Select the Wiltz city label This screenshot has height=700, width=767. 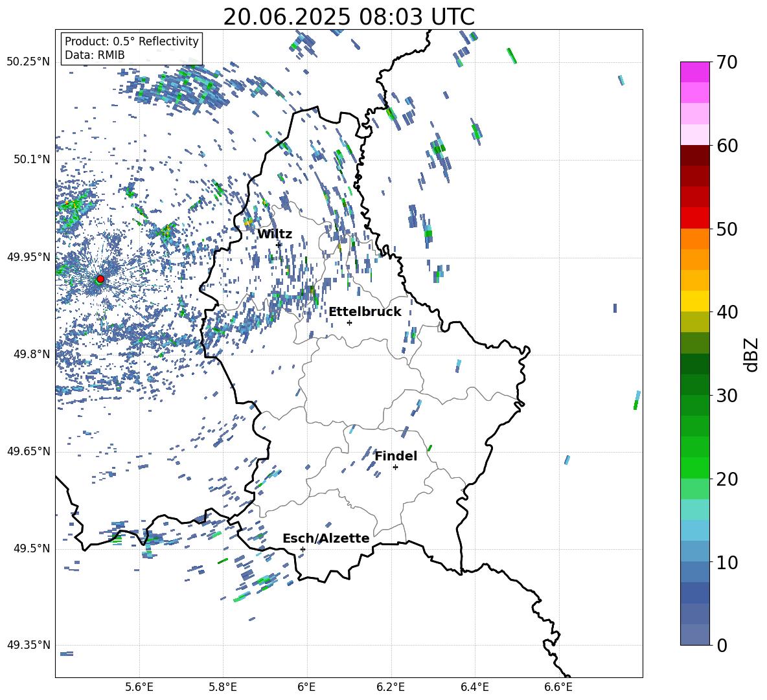pyautogui.click(x=275, y=234)
